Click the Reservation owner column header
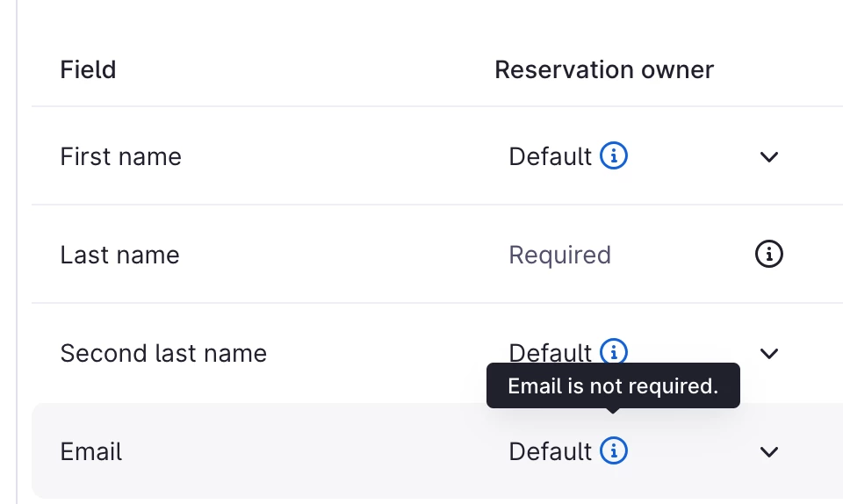 point(604,69)
